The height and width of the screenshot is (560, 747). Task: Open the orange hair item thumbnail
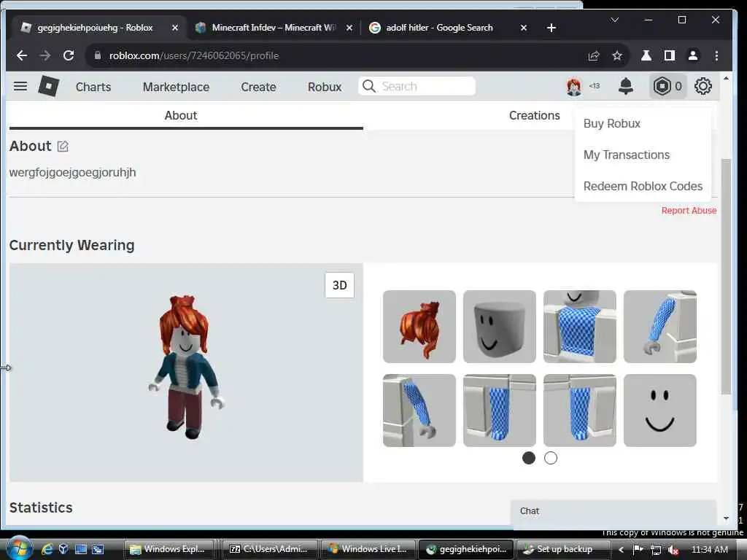click(419, 327)
